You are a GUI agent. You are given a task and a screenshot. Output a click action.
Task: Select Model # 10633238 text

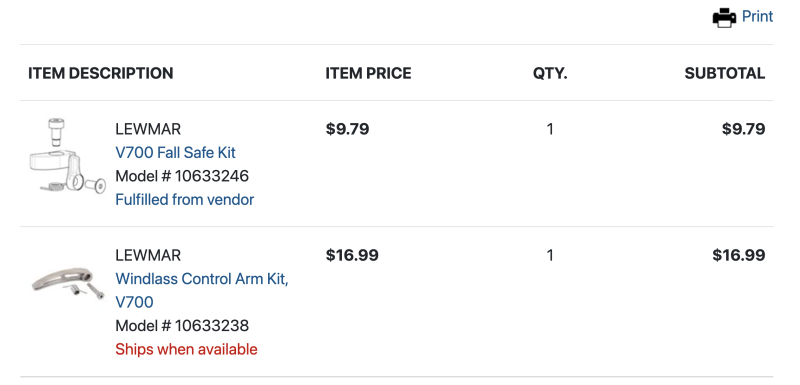pos(182,325)
